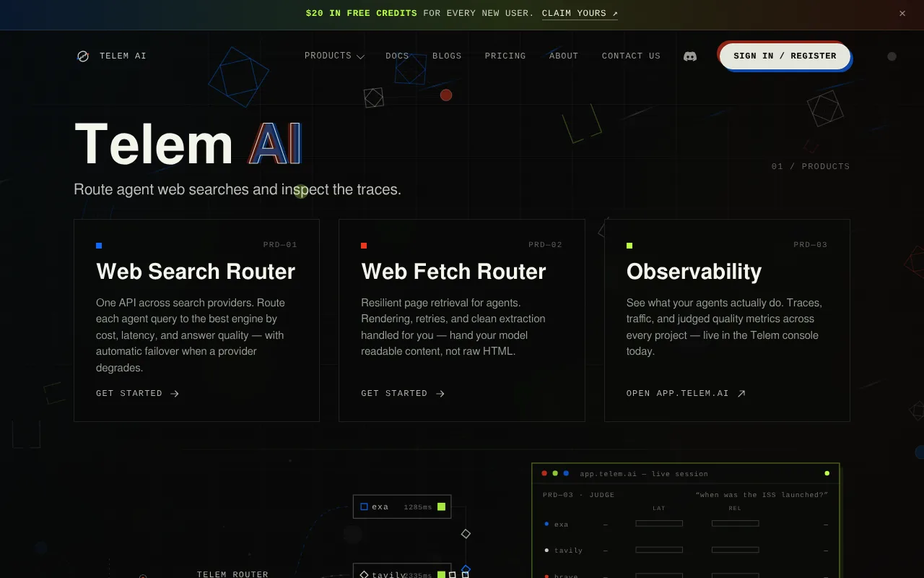This screenshot has height=578, width=924.
Task: Get started with Web Search Router
Action: point(137,394)
